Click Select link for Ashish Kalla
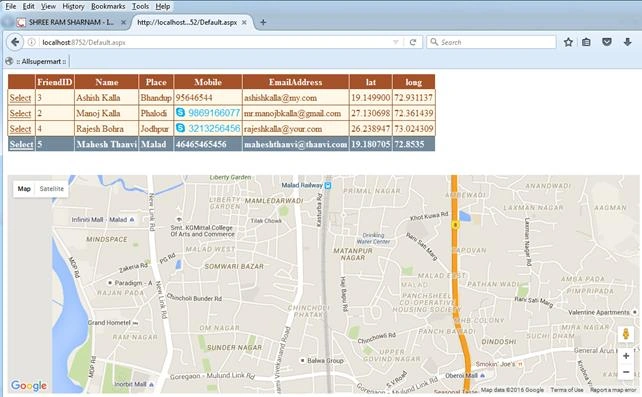The image size is (642, 397). click(20, 98)
